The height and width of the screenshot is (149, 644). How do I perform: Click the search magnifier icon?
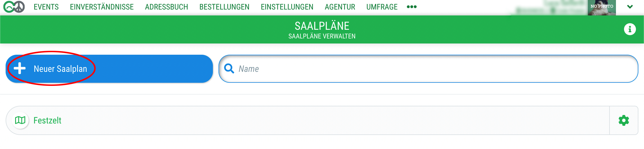point(229,68)
